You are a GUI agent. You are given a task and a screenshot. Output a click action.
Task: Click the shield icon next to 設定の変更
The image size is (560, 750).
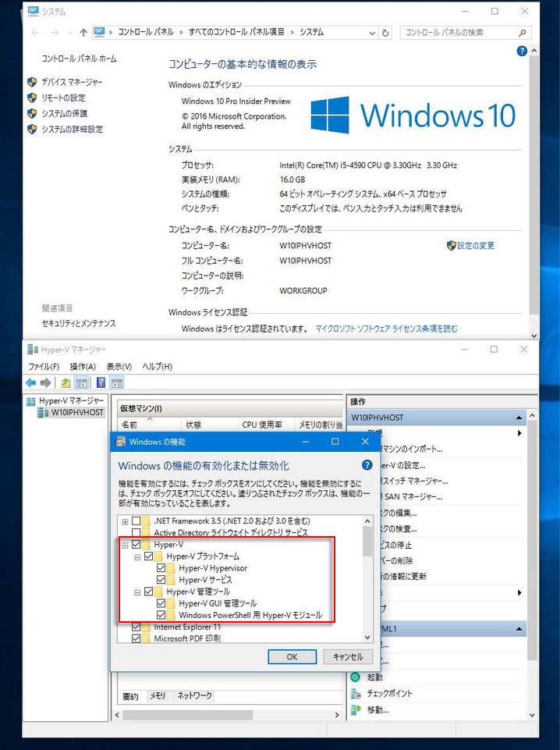pos(451,245)
